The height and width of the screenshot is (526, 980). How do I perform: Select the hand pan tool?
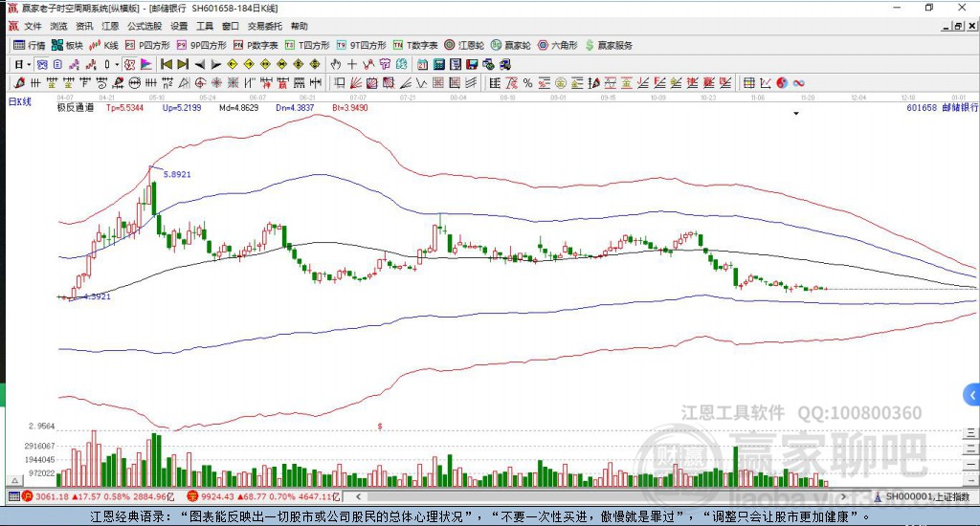(x=336, y=64)
